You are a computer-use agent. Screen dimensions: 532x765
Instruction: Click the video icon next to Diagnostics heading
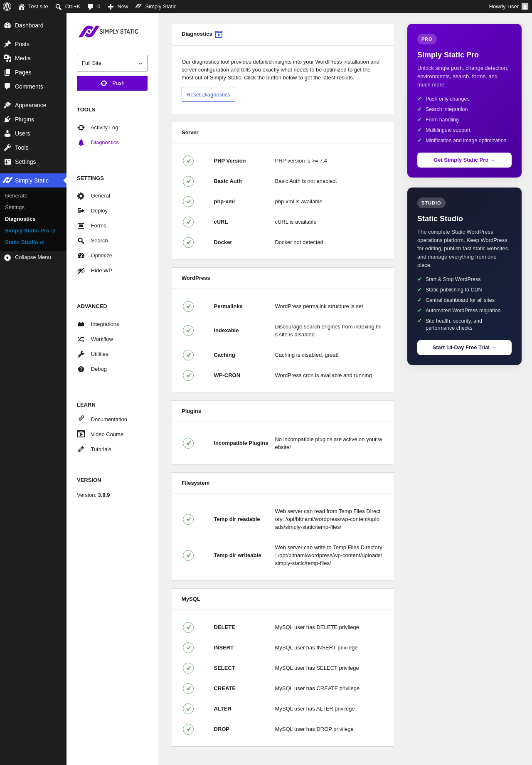pos(219,34)
